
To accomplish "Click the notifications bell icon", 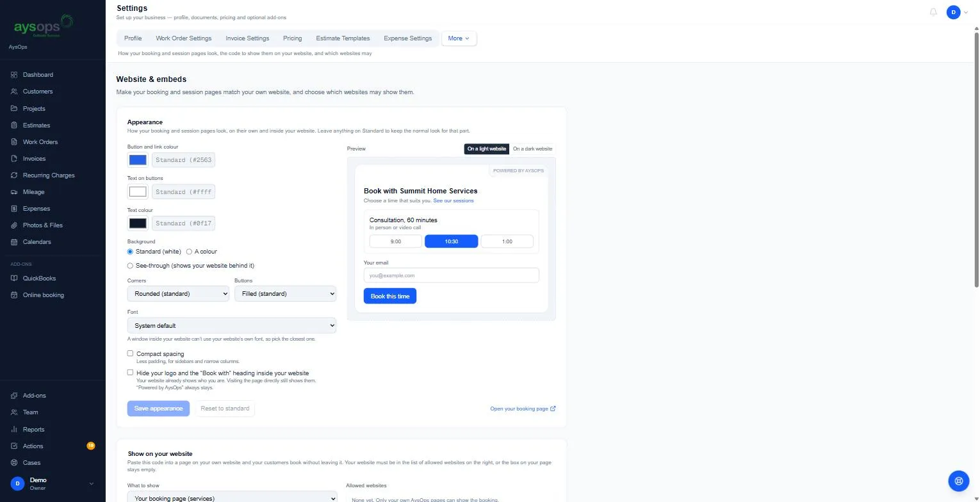I will click(933, 12).
